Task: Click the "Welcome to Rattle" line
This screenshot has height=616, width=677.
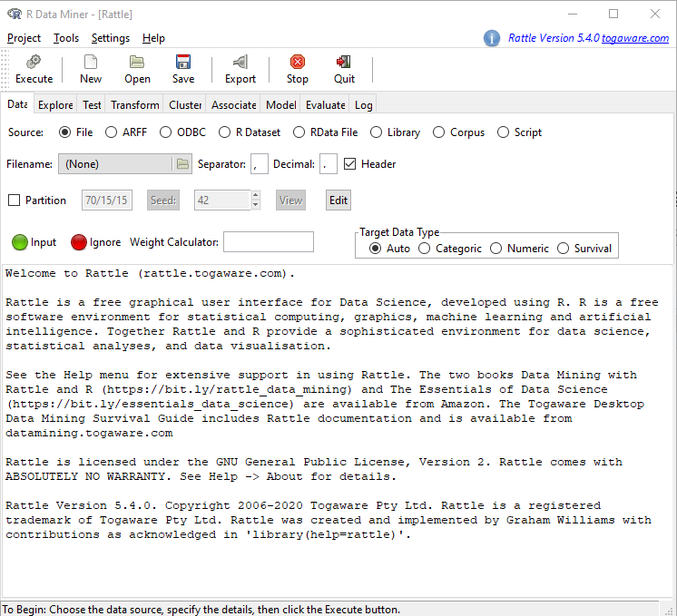Action: (150, 273)
